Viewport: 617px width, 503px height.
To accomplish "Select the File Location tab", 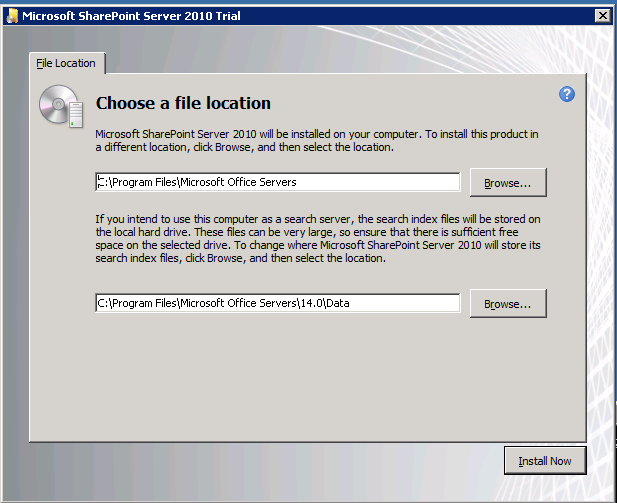I will [x=67, y=63].
